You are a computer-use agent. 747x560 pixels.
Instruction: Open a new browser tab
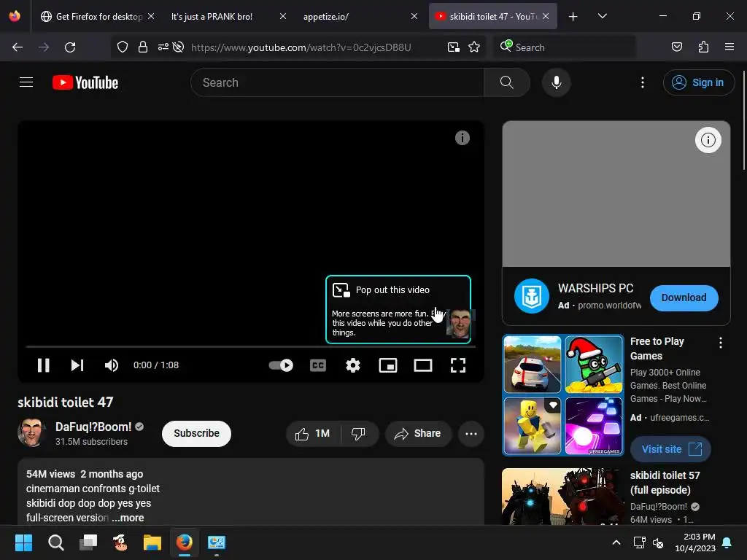click(x=573, y=16)
